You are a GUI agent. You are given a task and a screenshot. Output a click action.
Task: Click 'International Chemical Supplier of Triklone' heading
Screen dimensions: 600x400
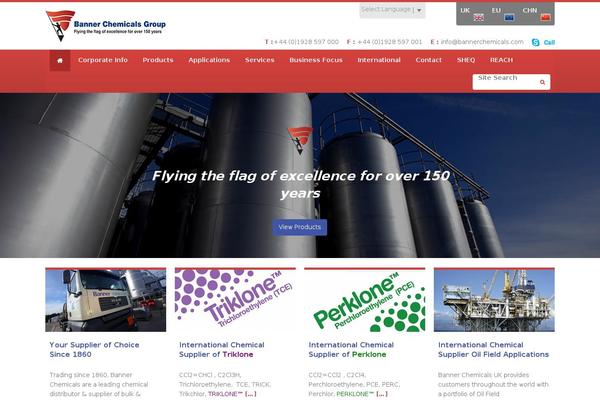[x=222, y=349]
